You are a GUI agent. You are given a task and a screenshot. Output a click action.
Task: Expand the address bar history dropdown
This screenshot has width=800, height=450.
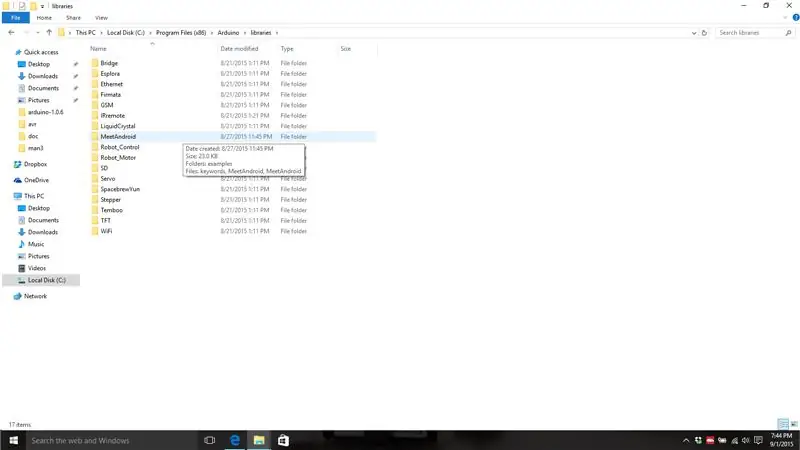pos(694,33)
